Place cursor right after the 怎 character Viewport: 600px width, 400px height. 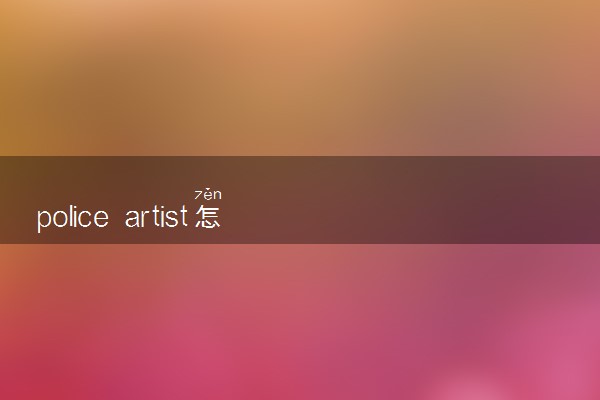pyautogui.click(x=222, y=217)
